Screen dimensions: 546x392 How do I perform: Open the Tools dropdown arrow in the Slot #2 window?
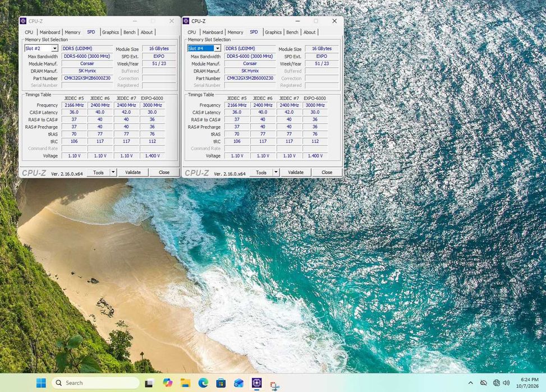tap(113, 172)
